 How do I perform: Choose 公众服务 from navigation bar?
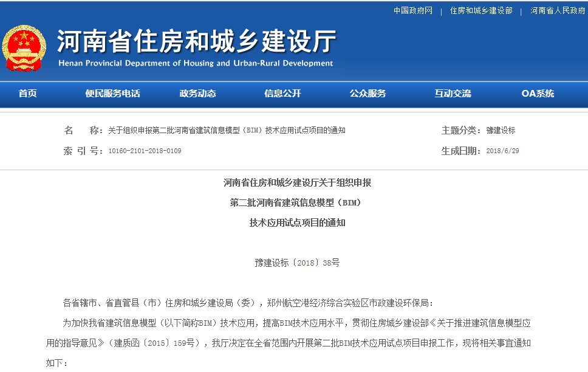tap(367, 94)
